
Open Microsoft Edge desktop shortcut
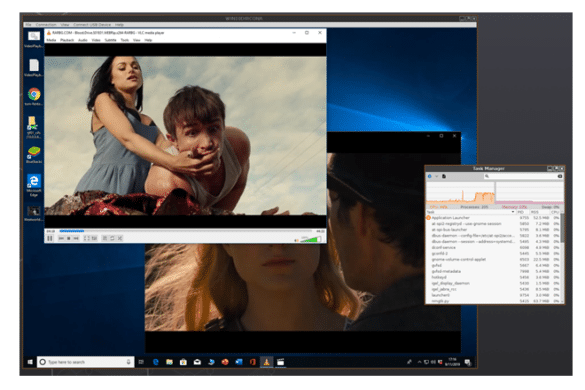34,185
